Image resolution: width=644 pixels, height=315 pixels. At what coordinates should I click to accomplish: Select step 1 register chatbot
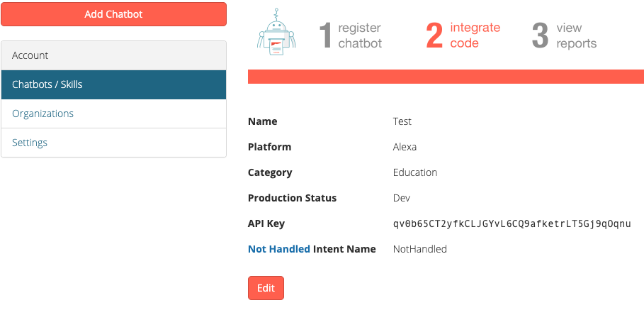coord(351,35)
